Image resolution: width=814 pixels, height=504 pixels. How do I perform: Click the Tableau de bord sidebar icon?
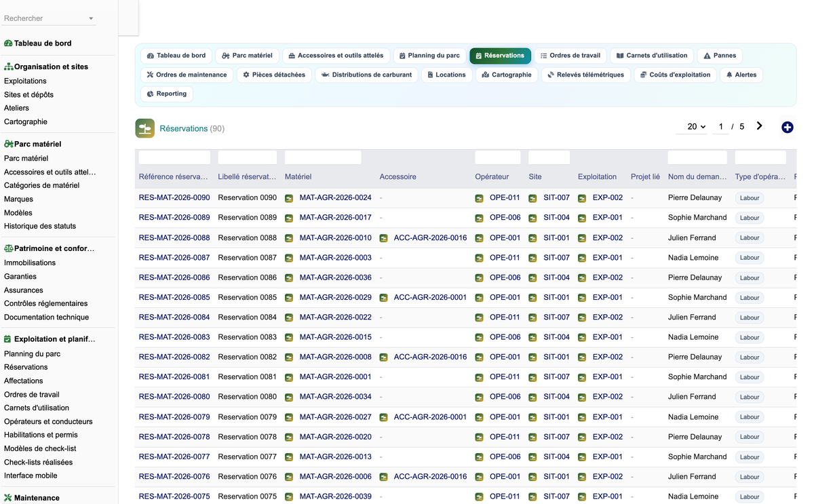[x=8, y=43]
